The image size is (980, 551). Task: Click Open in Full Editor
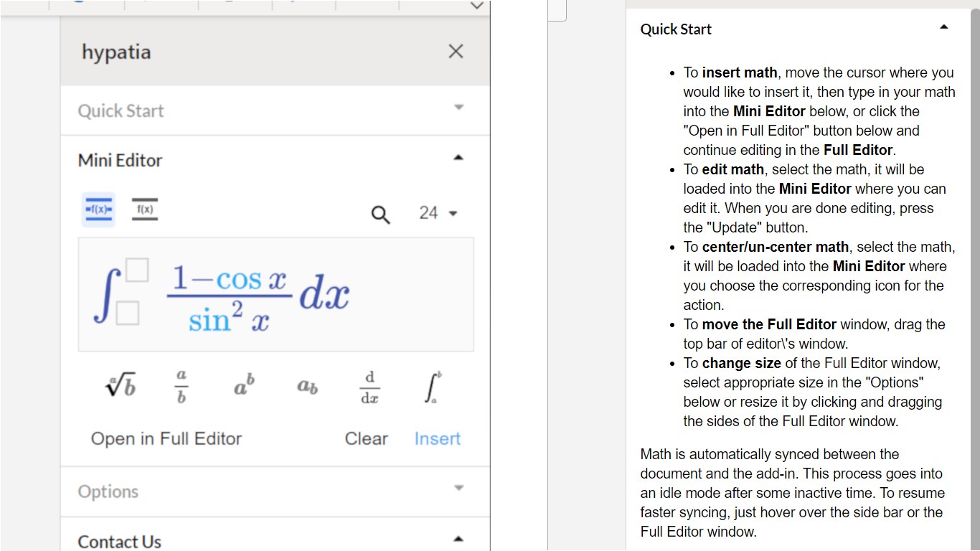click(x=166, y=438)
